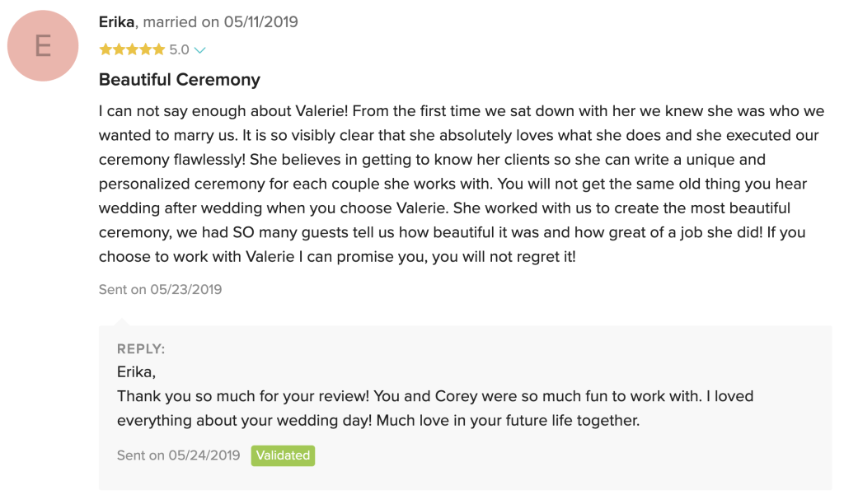Viewport: 844px width, 504px height.
Task: Click the "Sent on 05/23/2019" timestamp
Action: (160, 289)
